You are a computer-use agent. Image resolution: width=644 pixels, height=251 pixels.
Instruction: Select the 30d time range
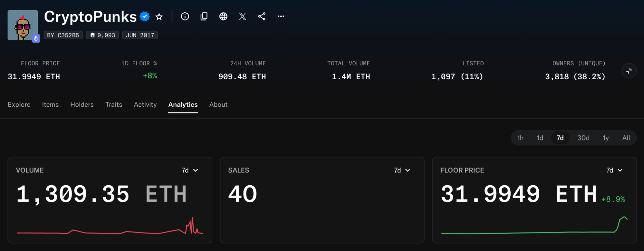(583, 138)
